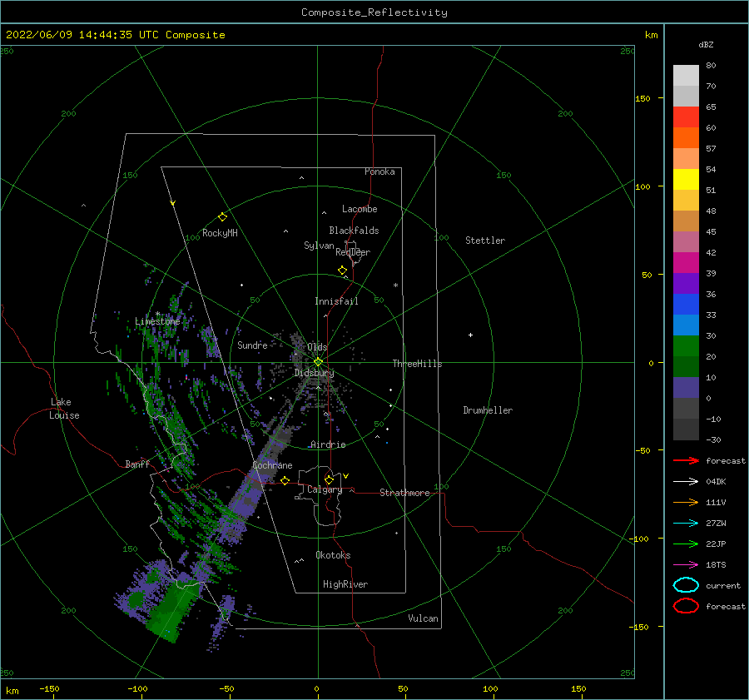Click the yellow diamond marker near RockyMH
Image resolution: width=749 pixels, height=700 pixels.
click(x=222, y=217)
